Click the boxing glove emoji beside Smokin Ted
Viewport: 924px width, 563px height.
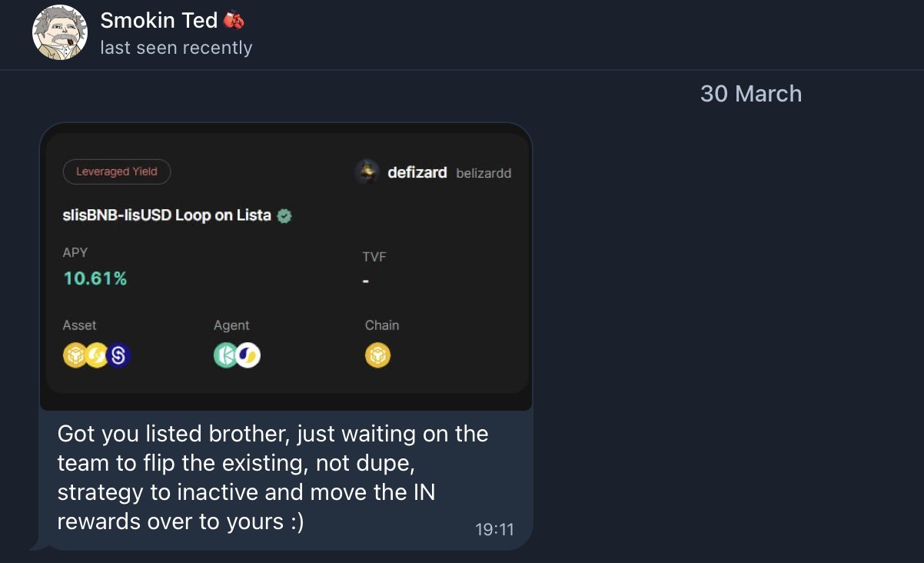pos(234,21)
